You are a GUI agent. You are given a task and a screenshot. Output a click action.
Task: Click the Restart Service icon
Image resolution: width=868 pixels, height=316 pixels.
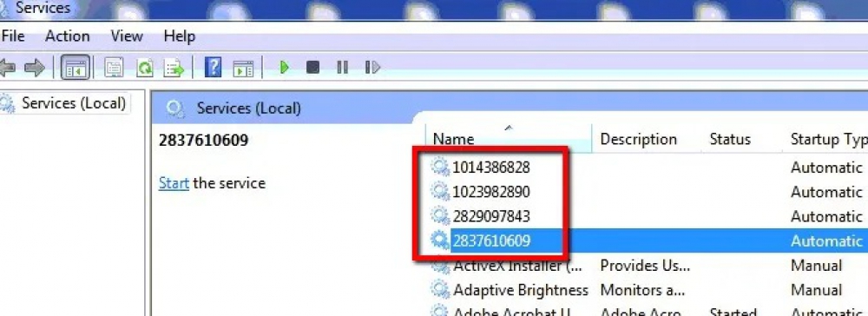point(372,68)
